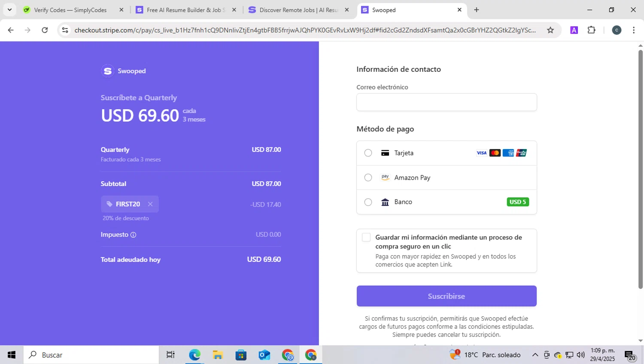The height and width of the screenshot is (364, 644).
Task: Click the Facturado cada 3 meses text
Action: click(131, 159)
